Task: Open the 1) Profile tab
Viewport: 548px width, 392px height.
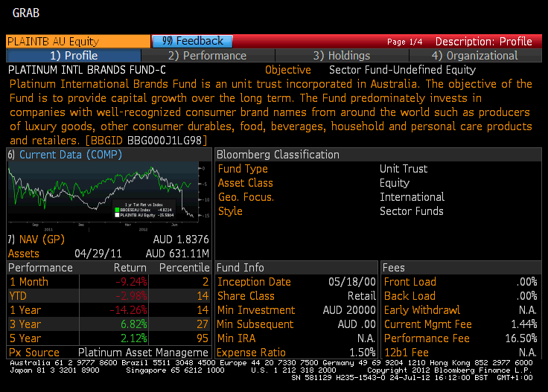Action: coord(74,56)
